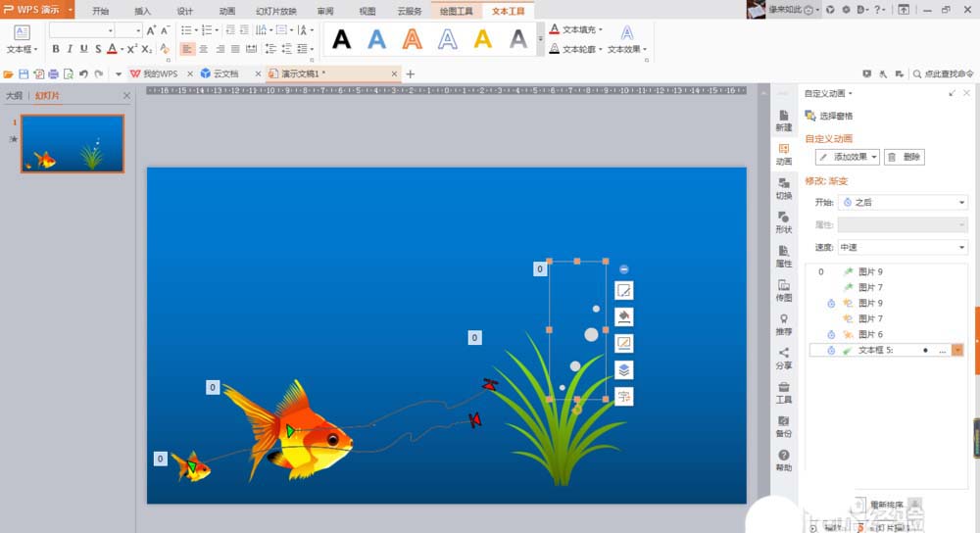
Task: Toggle bold formatting
Action: coord(56,49)
